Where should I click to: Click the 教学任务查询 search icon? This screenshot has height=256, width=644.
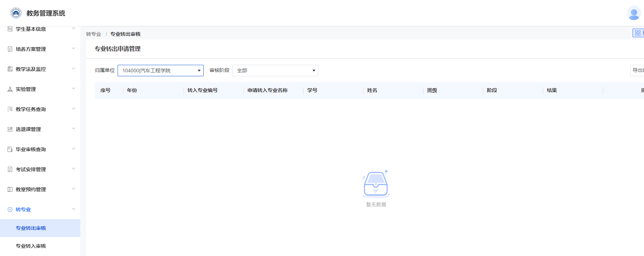10,109
